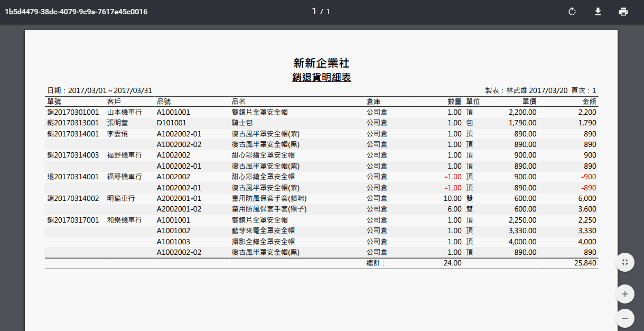Select return order 退20170314001
The width and height of the screenshot is (644, 331).
(x=73, y=177)
